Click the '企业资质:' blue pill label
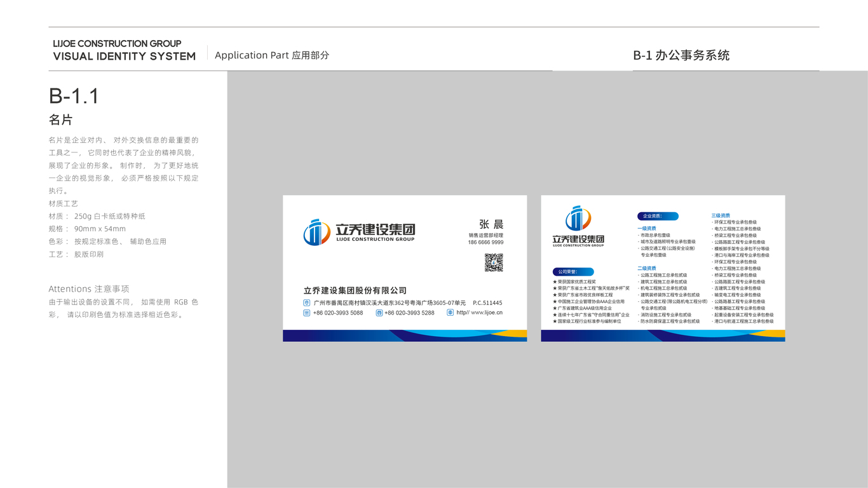 coord(658,216)
